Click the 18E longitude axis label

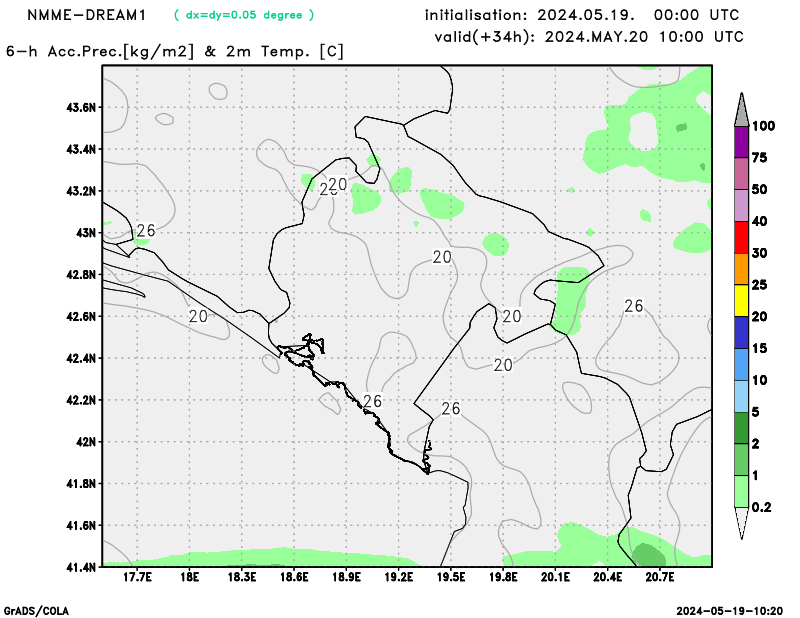click(189, 577)
